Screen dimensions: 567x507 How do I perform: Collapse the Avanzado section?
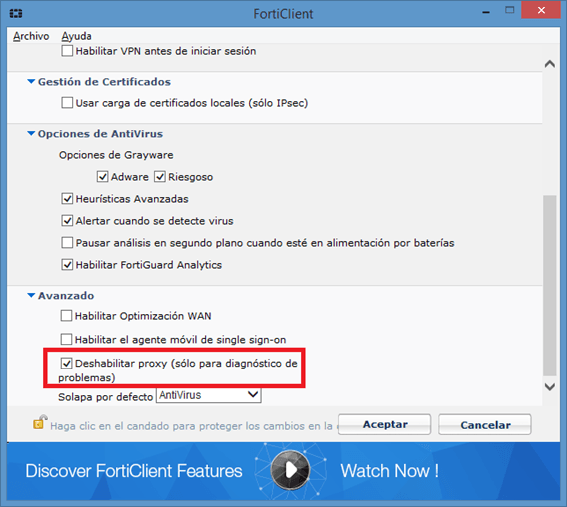31,295
